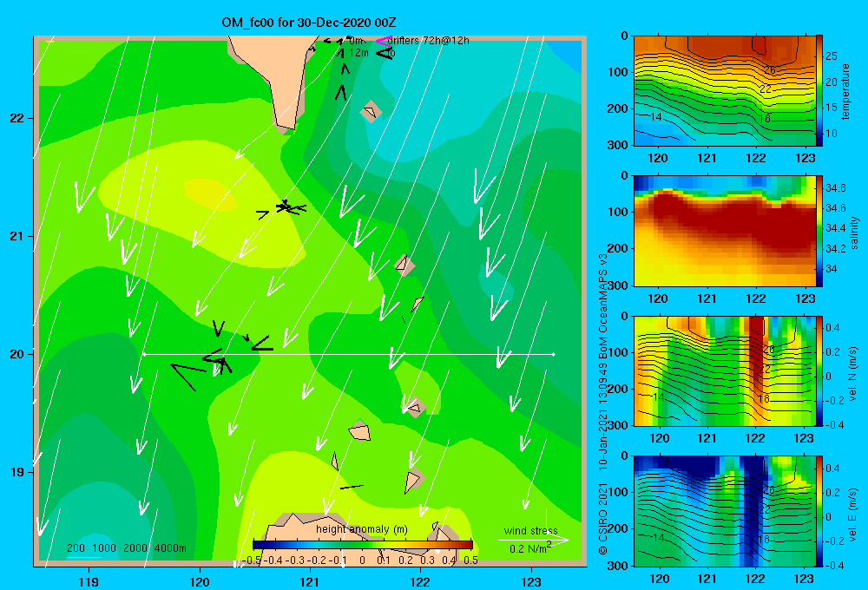
Task: Click the western endpoint of the white transect line
Action: point(144,354)
